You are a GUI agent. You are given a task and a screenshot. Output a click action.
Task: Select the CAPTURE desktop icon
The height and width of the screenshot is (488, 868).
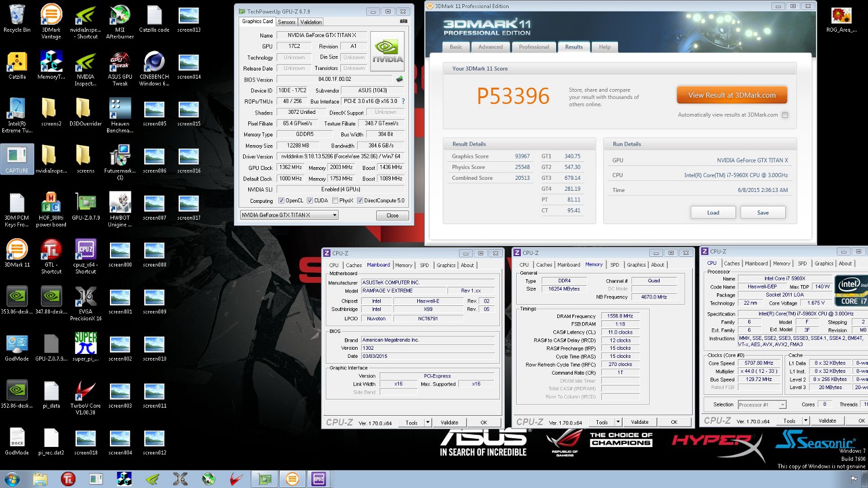click(17, 160)
